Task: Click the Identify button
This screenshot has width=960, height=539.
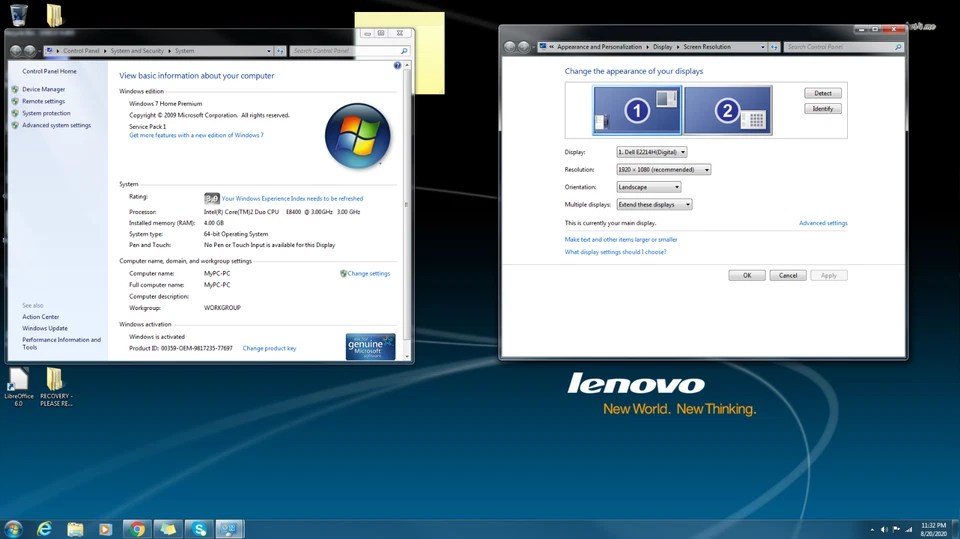Action: (823, 108)
